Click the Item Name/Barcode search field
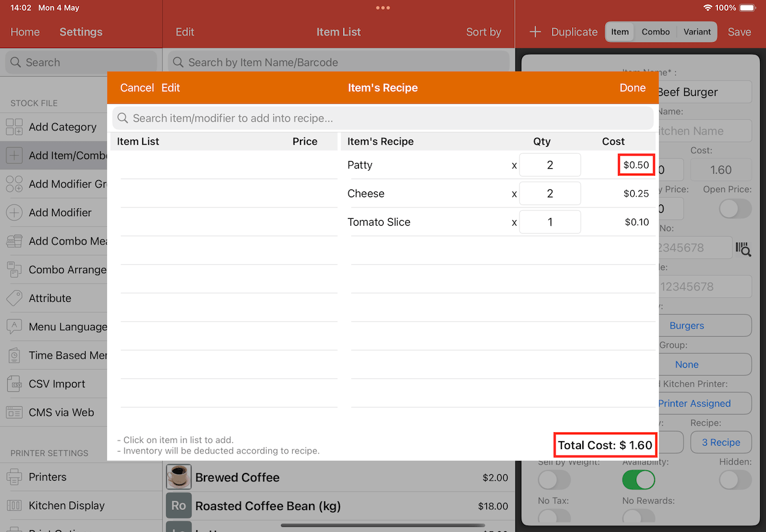The width and height of the screenshot is (766, 532). point(339,62)
